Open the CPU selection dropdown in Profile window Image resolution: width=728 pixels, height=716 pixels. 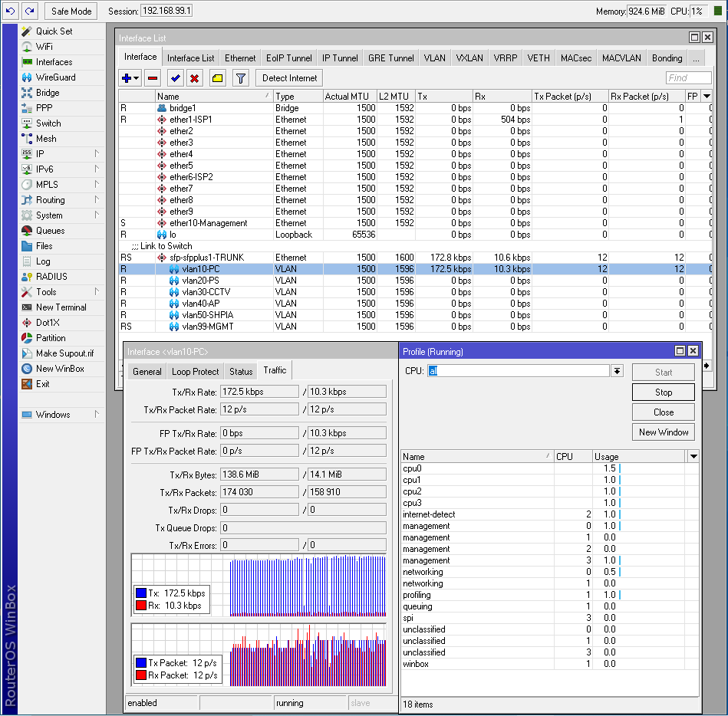[x=617, y=370]
